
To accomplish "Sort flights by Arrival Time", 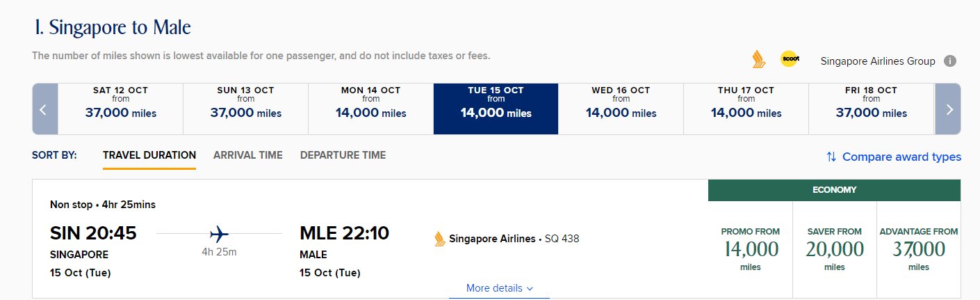I will pyautogui.click(x=248, y=155).
